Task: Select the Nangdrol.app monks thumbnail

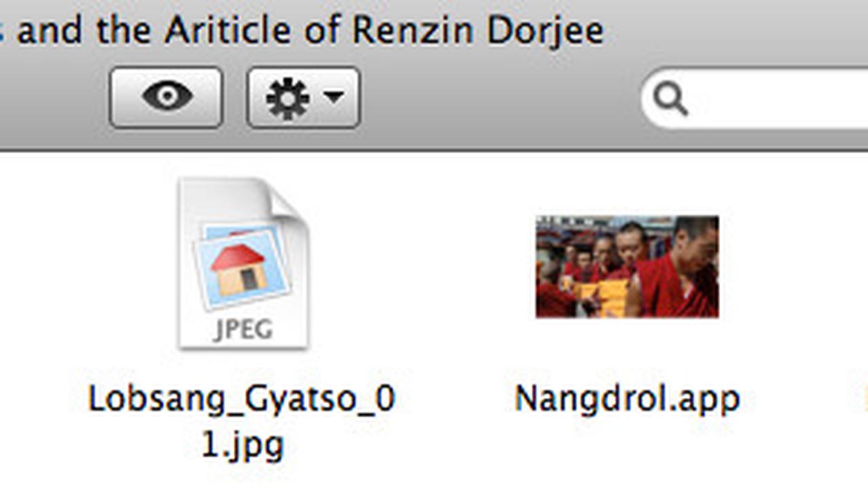Action: [627, 266]
